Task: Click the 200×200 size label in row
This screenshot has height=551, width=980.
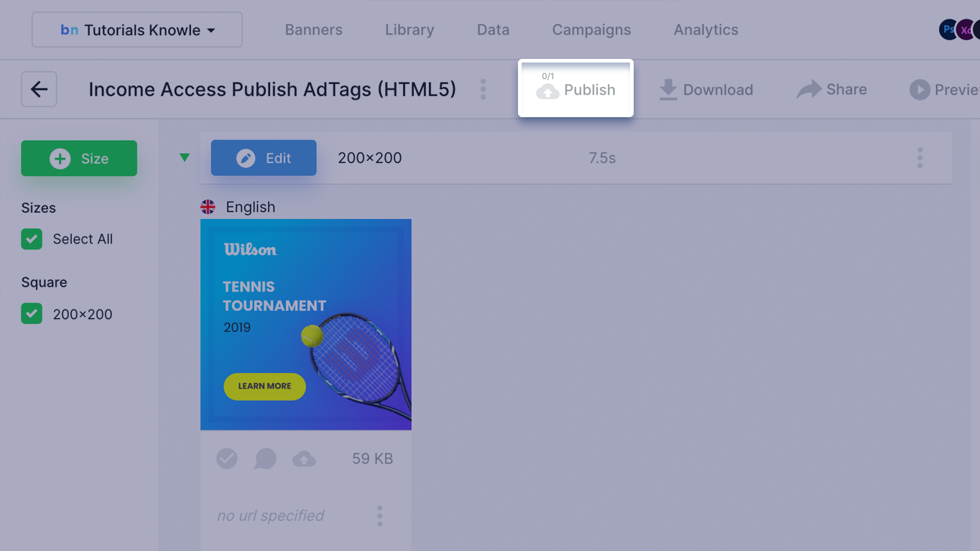Action: 370,158
